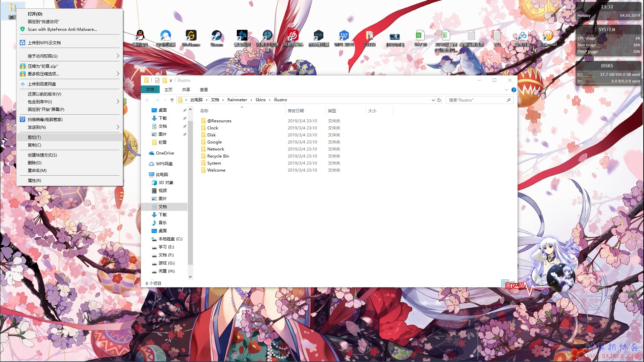Click the new folder quick access icon
Screen dimensions: 644x362
pyautogui.click(x=165, y=80)
